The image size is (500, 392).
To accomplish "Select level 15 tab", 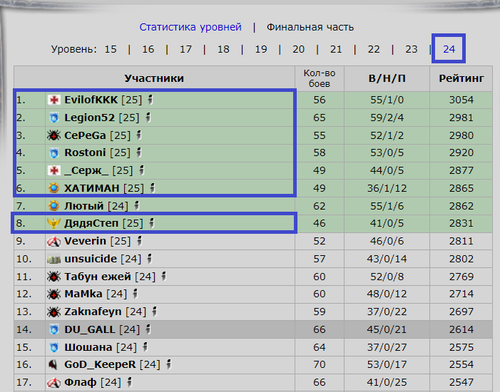I will coord(111,49).
